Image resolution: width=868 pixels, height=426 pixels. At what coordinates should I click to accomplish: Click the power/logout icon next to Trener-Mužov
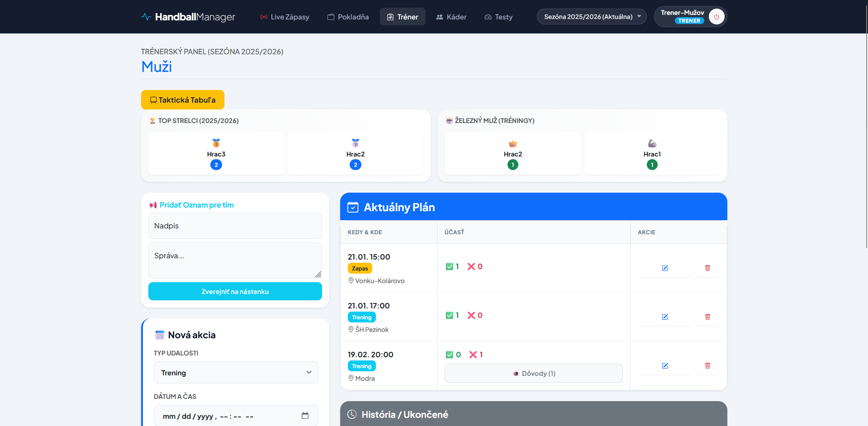716,16
